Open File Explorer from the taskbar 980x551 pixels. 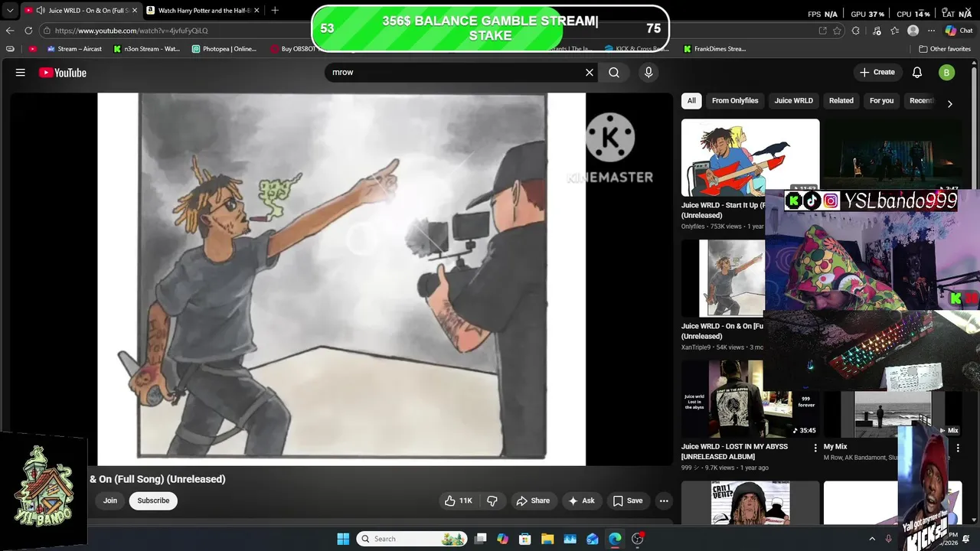pyautogui.click(x=547, y=539)
